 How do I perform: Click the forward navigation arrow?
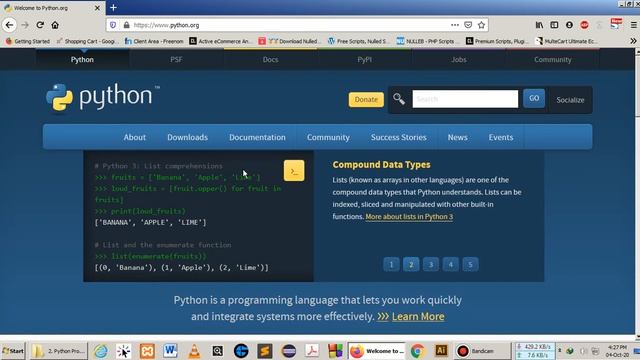25,25
